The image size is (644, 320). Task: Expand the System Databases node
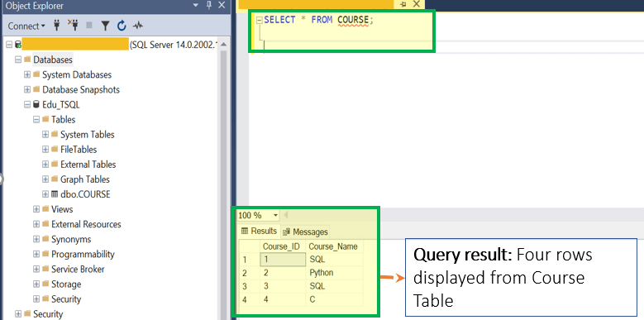27,74
